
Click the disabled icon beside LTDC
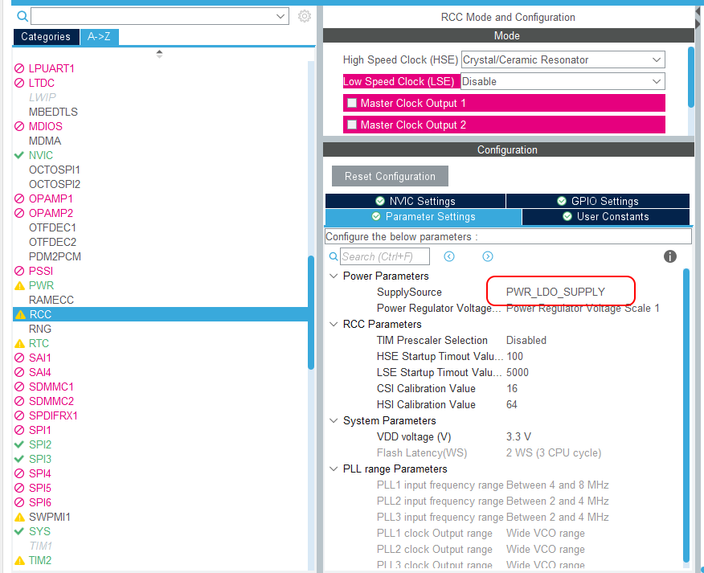click(19, 83)
